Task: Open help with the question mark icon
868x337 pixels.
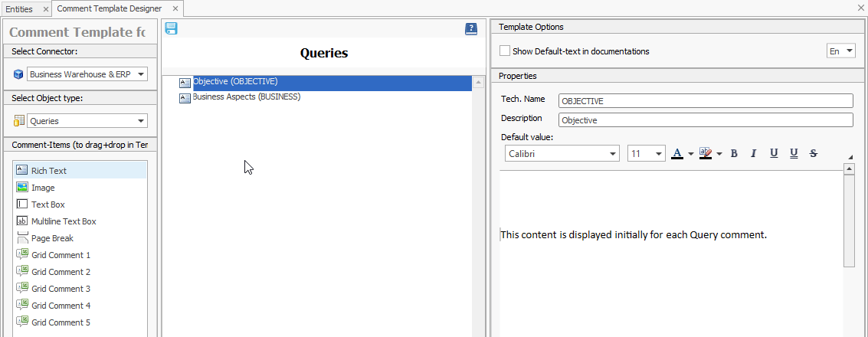Action: click(x=471, y=29)
